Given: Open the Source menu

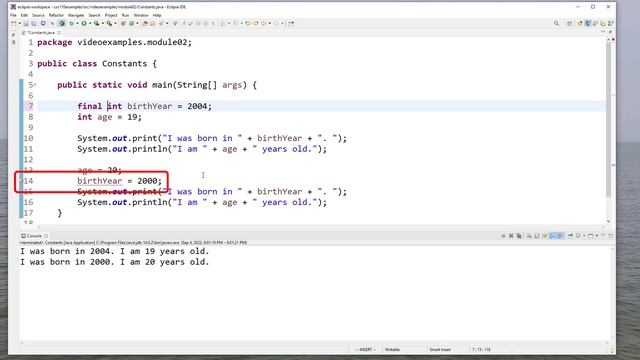Looking at the screenshot, I should [38, 15].
